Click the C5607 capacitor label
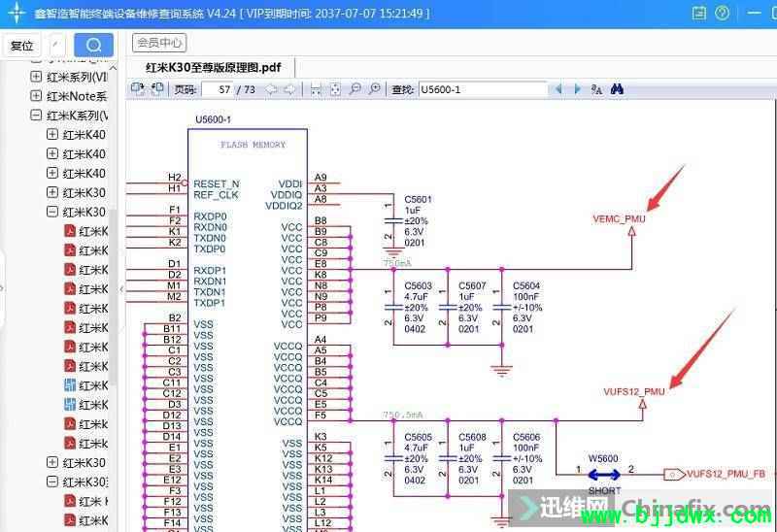The height and width of the screenshot is (532, 777). click(472, 285)
